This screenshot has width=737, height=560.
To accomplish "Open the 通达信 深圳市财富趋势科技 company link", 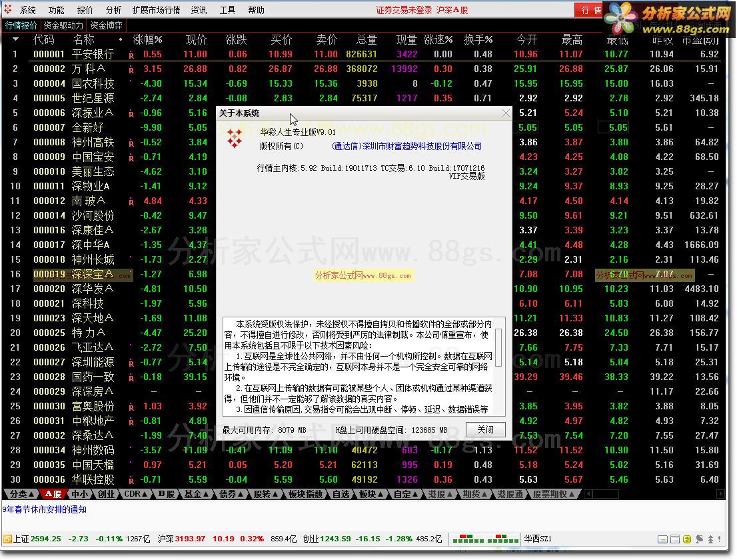I will coord(406,146).
